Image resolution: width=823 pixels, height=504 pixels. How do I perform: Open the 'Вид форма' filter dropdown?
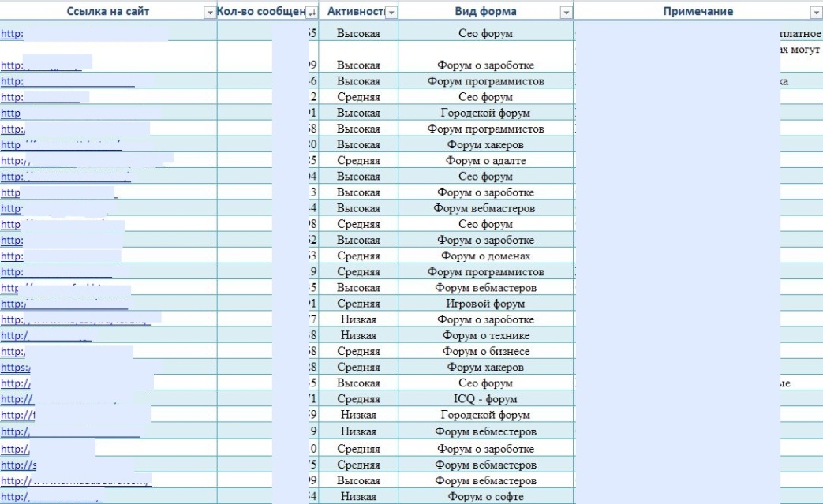(x=564, y=13)
